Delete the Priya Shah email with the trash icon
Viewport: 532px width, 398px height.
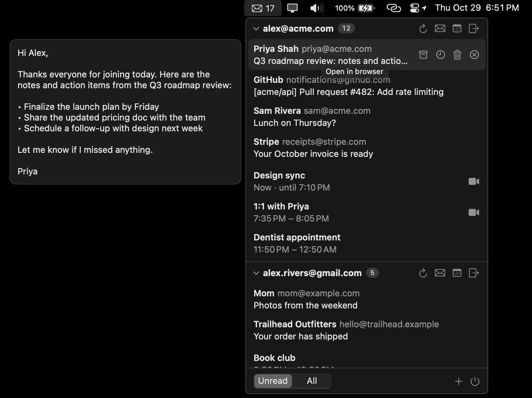pos(457,55)
